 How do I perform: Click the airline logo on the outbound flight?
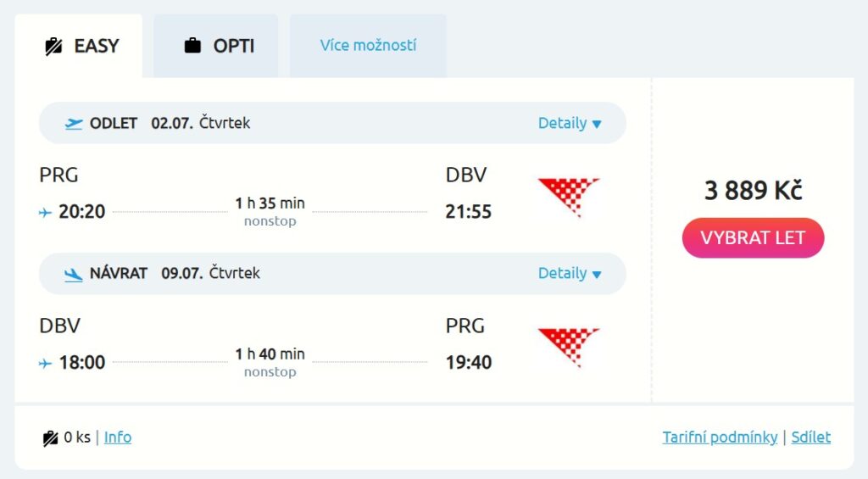coord(569,197)
